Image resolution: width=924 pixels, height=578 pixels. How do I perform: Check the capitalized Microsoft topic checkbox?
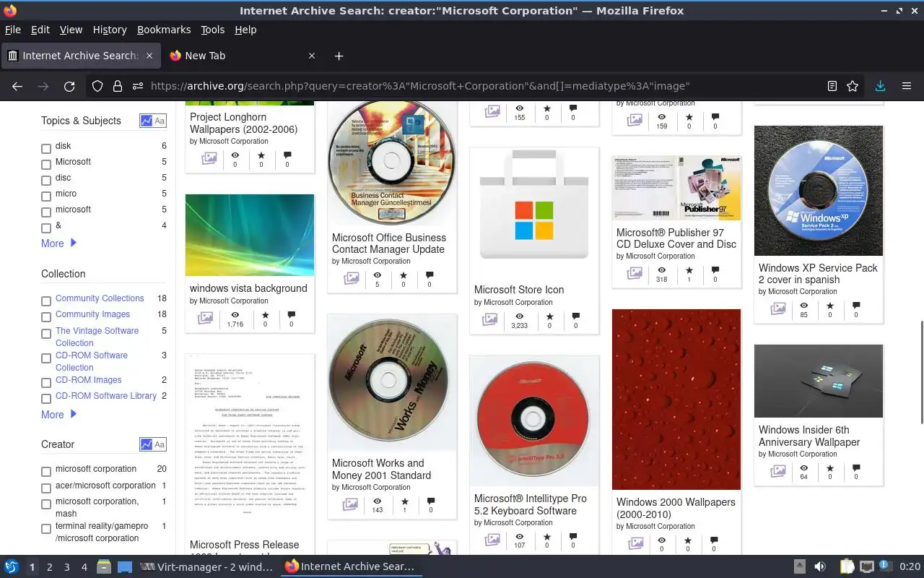pos(46,165)
